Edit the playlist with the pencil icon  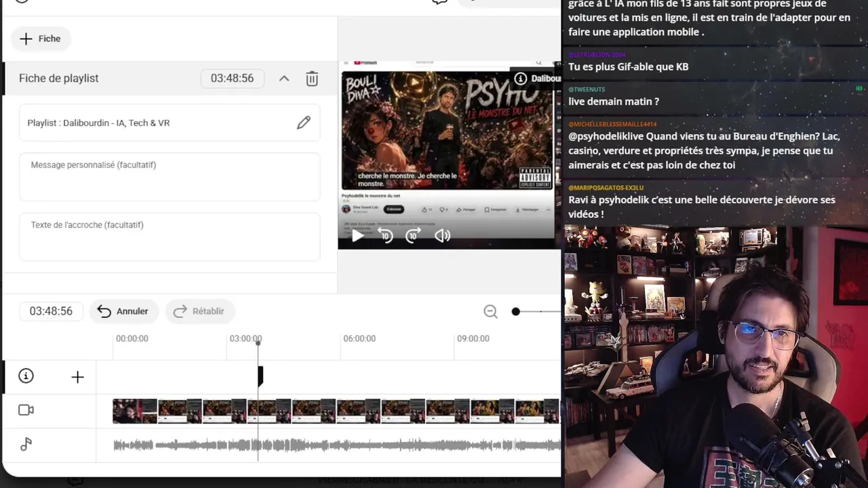tap(303, 123)
